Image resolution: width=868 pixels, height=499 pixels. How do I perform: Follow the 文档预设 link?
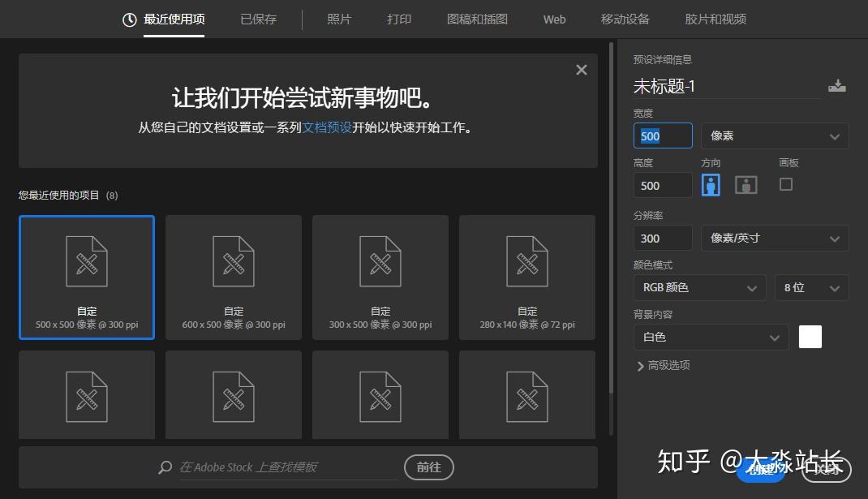click(327, 127)
